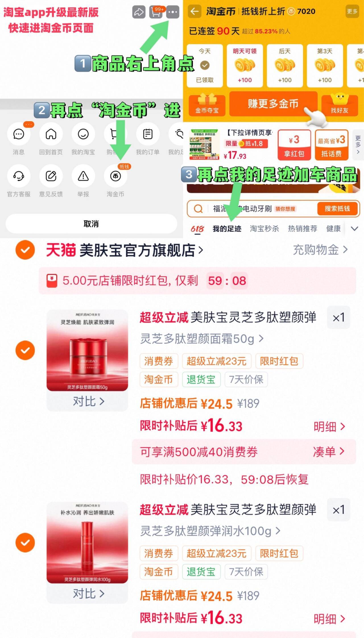
Task: Tap the 消息 messages icon
Action: pos(19,134)
